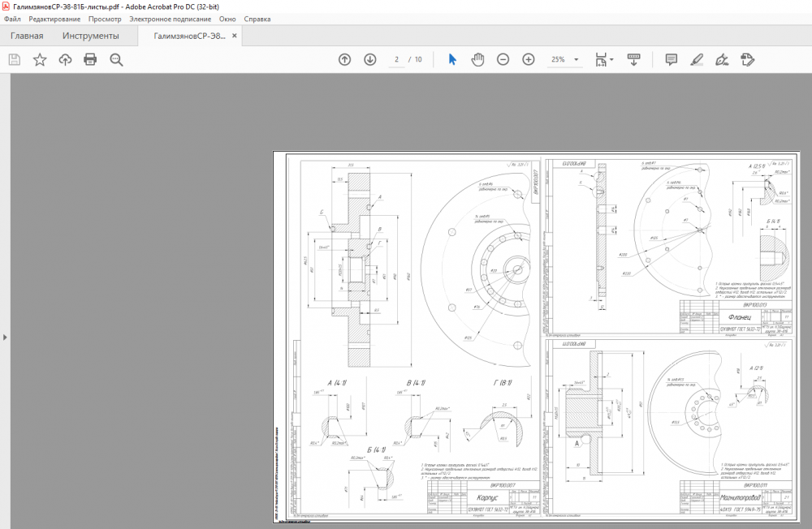
Task: Click the page number input field
Action: 397,59
